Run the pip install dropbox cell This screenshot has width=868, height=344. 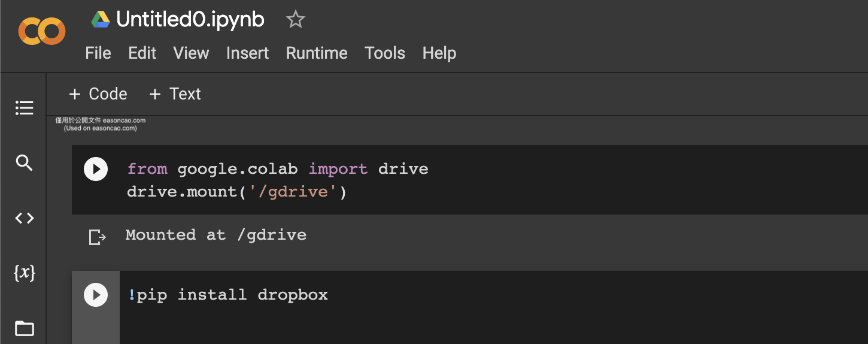pyautogui.click(x=96, y=295)
